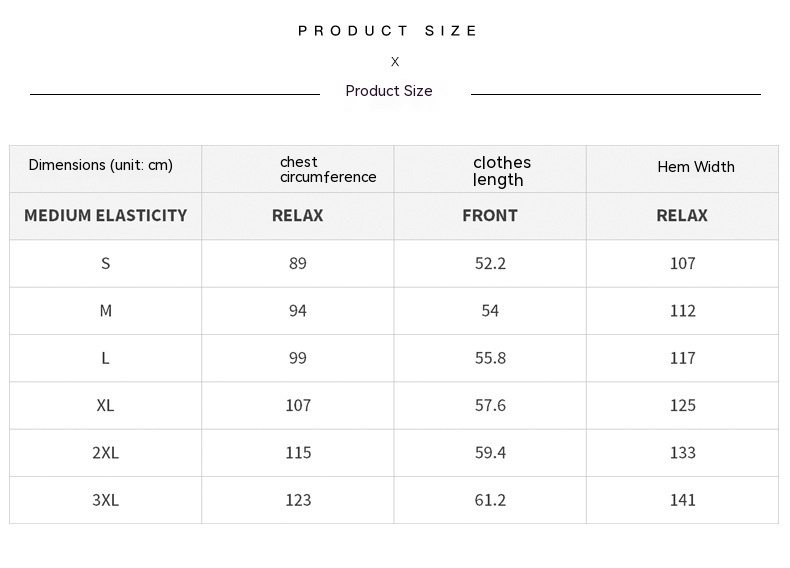Choose the XL size row label
Image resolution: width=790 pixels, height=568 pixels.
point(105,405)
